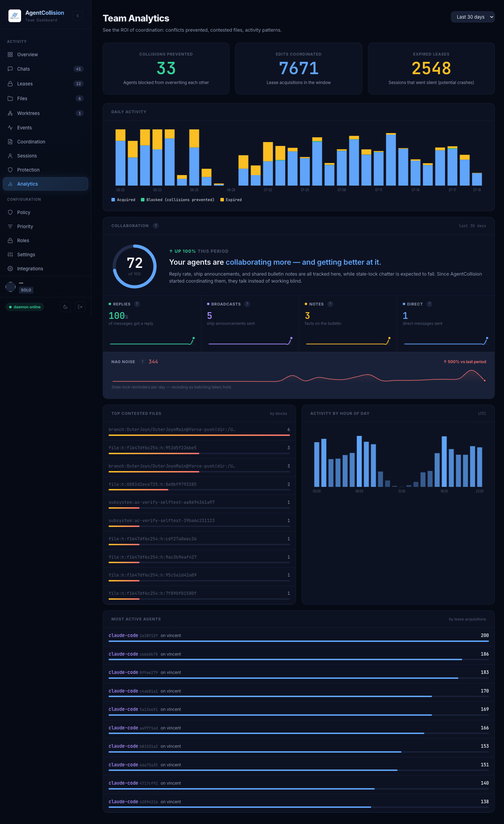504x824 pixels.
Task: Click the Protection shield icon
Action: pos(10,170)
